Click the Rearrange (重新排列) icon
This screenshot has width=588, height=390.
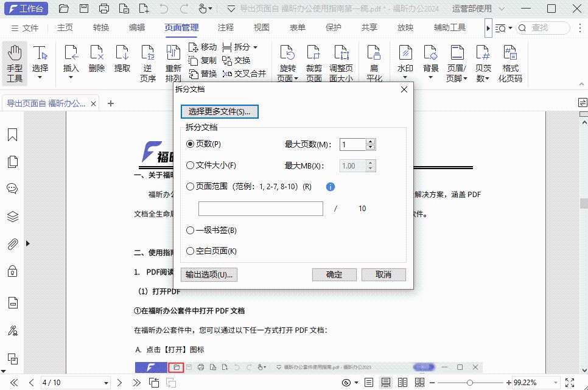tap(173, 63)
